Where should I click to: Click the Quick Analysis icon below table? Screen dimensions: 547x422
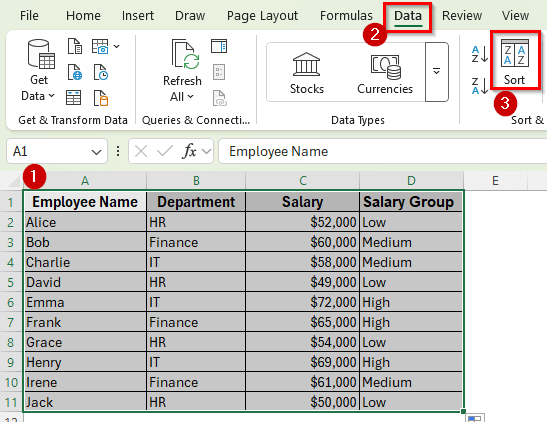pyautogui.click(x=475, y=418)
